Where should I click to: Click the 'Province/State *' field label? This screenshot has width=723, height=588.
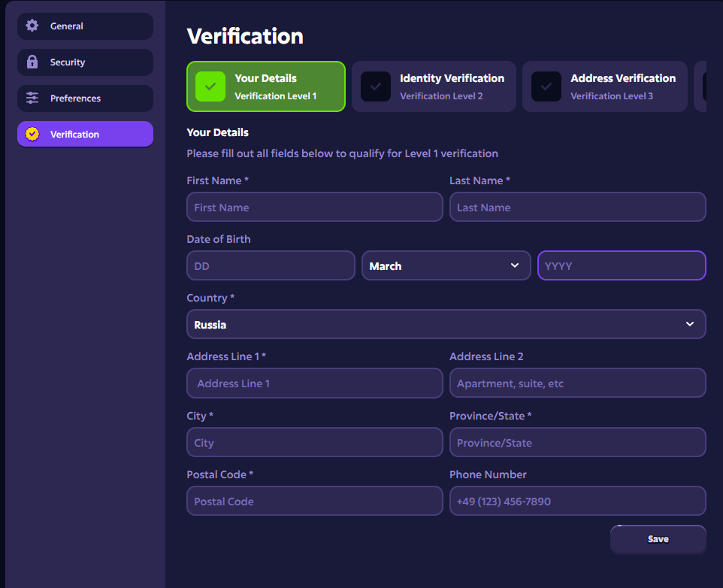tap(491, 416)
